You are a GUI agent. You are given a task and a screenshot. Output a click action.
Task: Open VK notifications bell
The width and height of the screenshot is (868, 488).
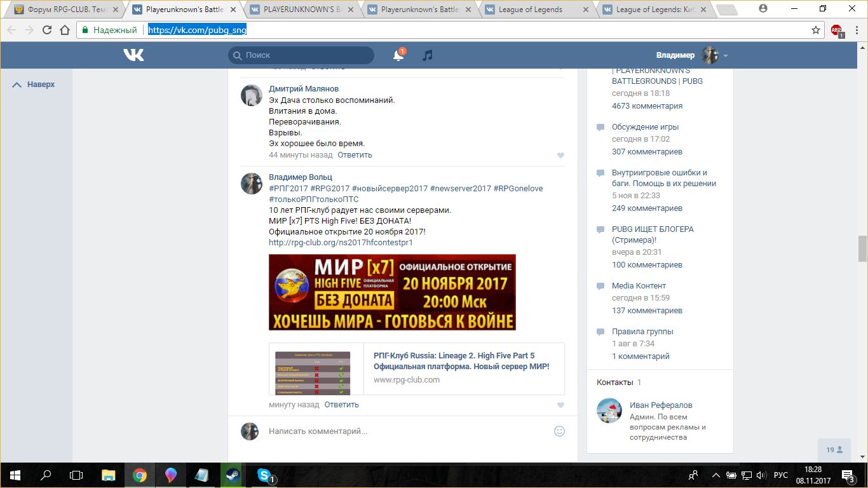pyautogui.click(x=398, y=56)
